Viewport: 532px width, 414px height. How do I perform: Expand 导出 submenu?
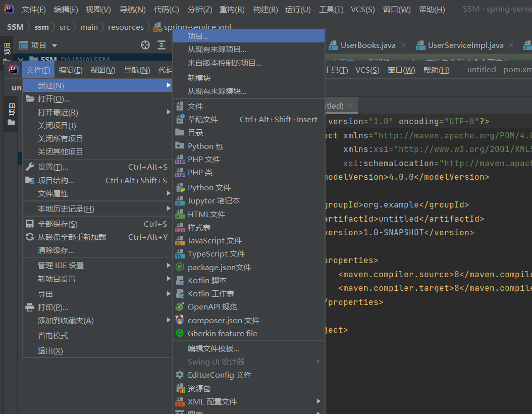pos(97,294)
